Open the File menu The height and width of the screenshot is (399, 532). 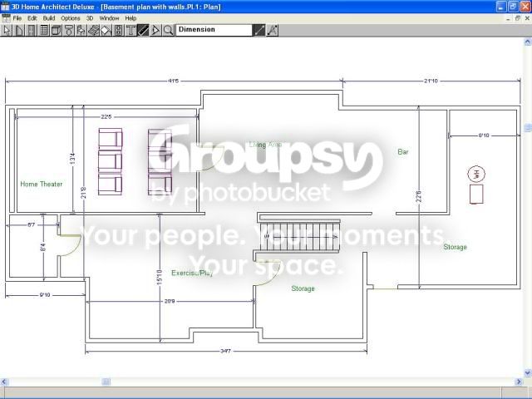(x=17, y=18)
